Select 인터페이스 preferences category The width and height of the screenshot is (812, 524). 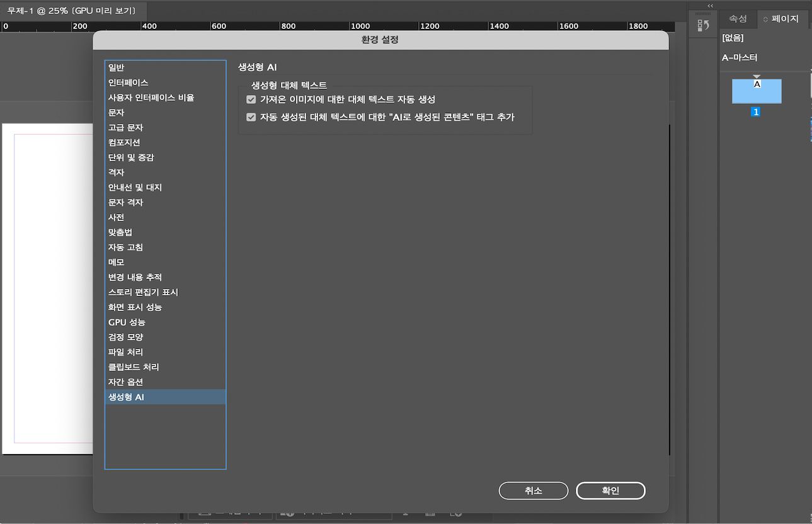pyautogui.click(x=165, y=83)
